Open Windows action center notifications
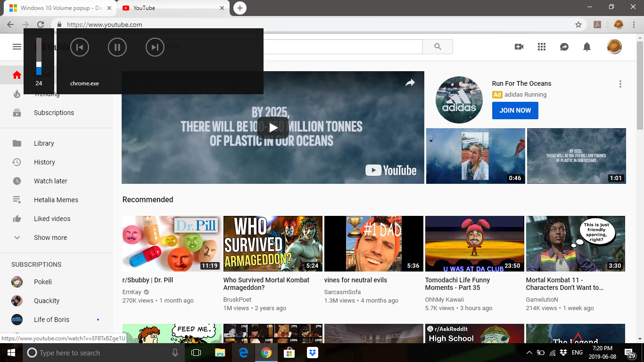This screenshot has width=644, height=362. (630, 353)
